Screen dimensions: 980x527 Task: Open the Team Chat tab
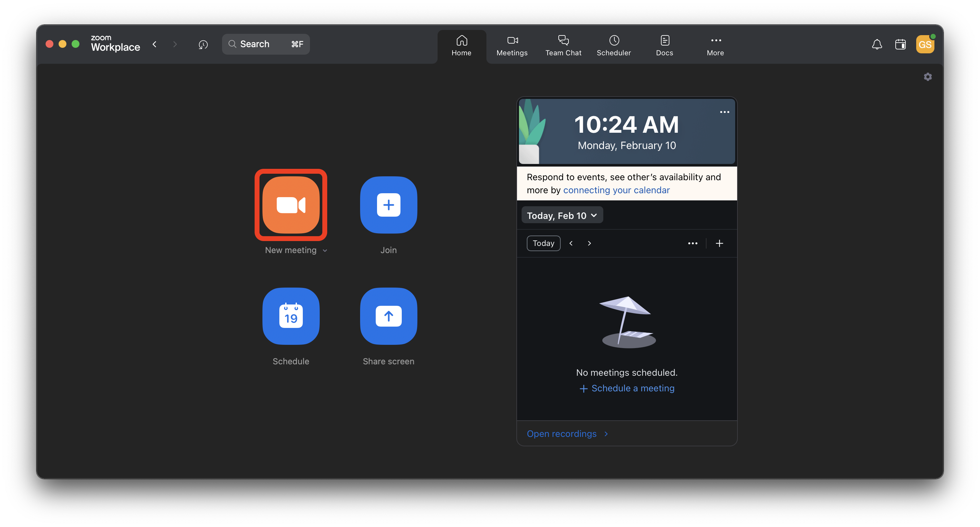564,45
